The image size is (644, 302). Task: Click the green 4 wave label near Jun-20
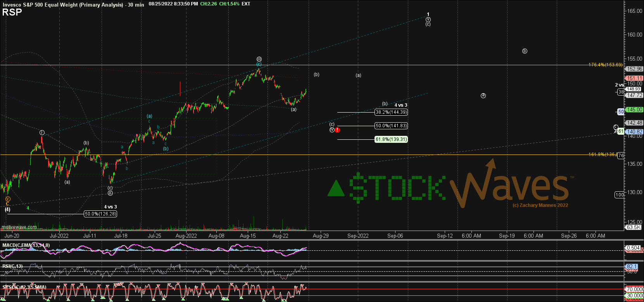pos(28,208)
